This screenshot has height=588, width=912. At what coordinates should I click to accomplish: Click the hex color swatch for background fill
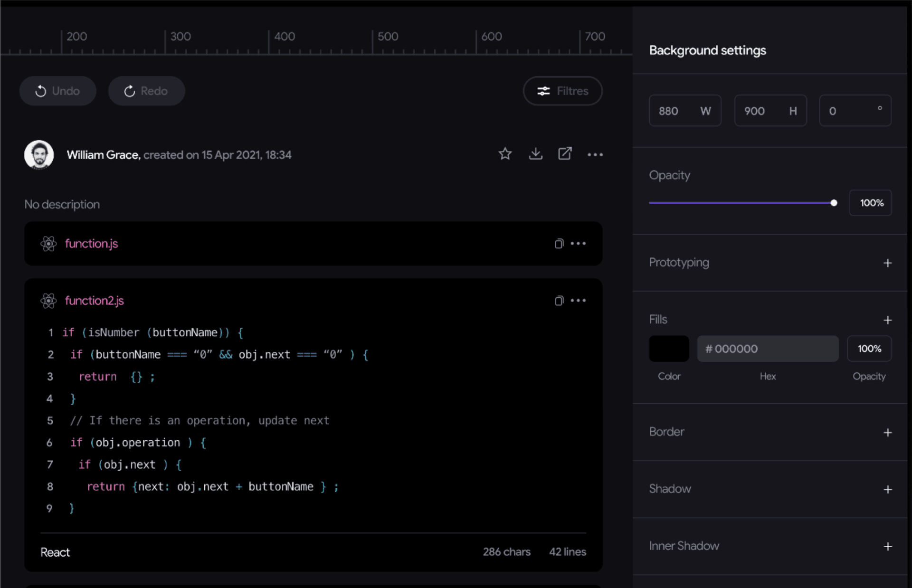(669, 348)
